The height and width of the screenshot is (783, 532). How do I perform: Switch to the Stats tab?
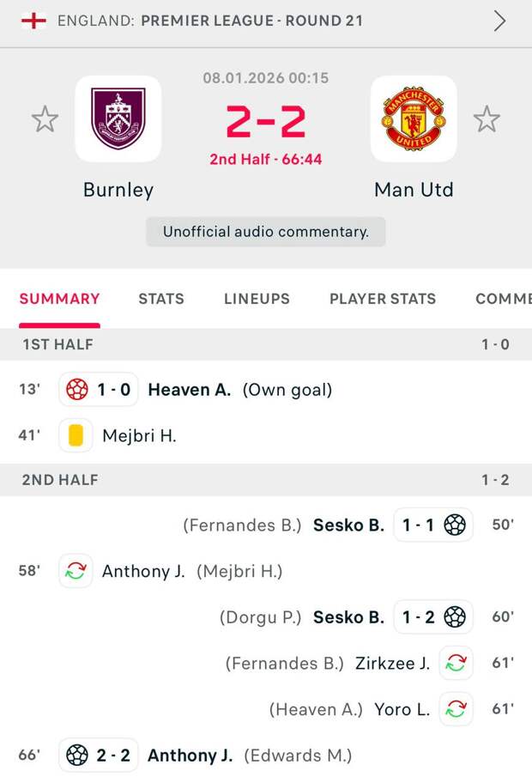tap(161, 299)
